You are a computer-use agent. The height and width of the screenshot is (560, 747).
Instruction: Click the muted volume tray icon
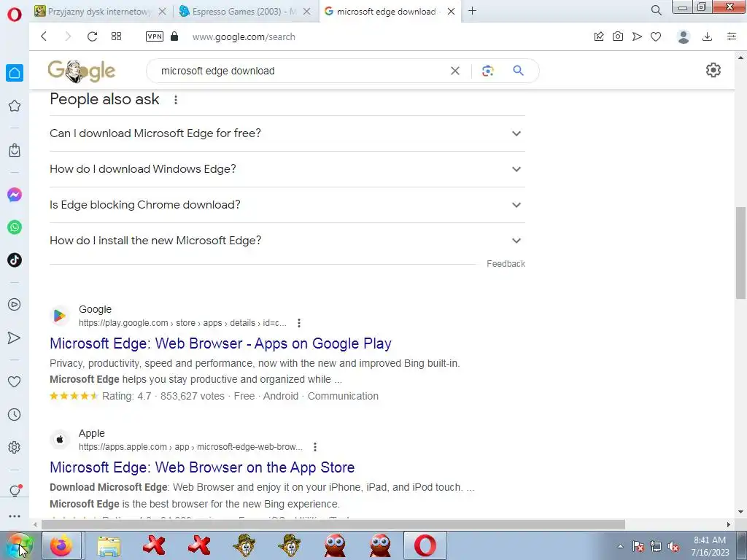click(x=673, y=547)
